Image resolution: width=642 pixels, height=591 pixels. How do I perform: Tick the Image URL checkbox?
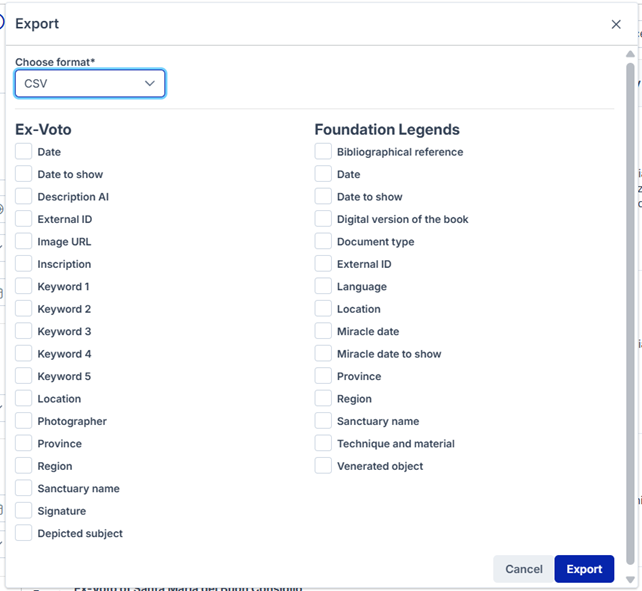[24, 242]
